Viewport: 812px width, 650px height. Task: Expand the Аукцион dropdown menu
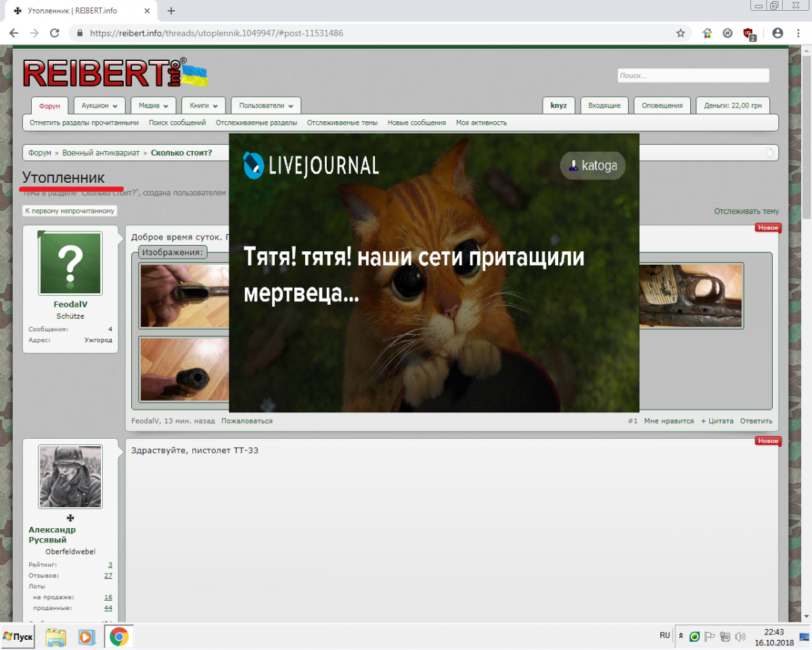pyautogui.click(x=99, y=106)
